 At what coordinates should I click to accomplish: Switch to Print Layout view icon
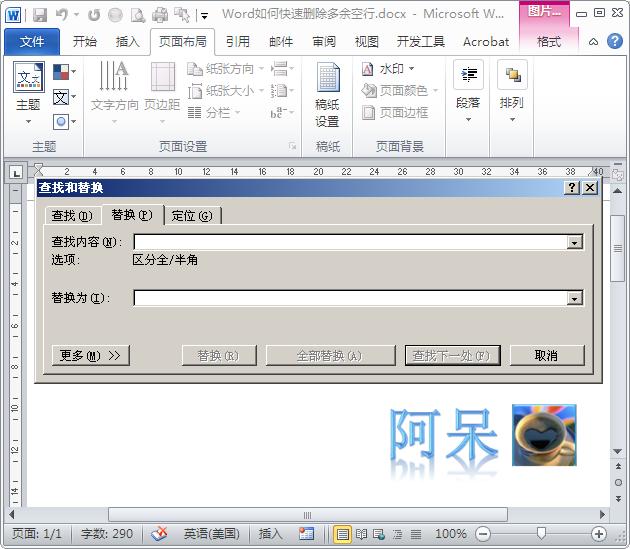pyautogui.click(x=343, y=534)
